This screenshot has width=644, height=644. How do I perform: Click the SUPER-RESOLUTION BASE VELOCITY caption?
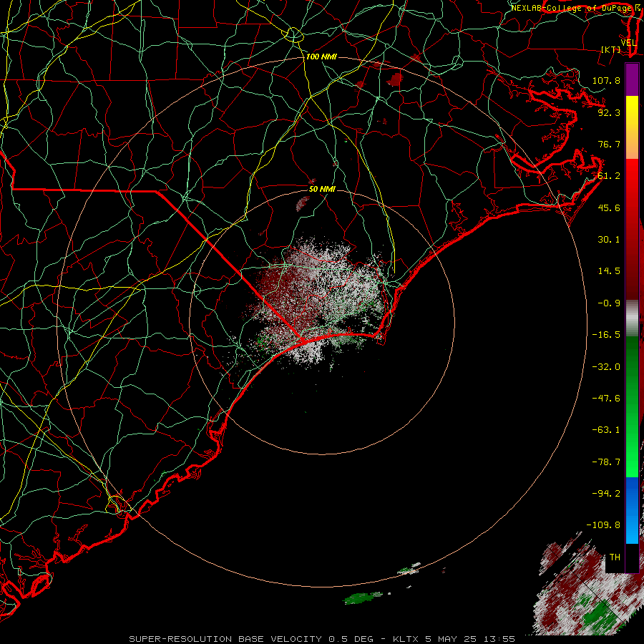coord(225,639)
